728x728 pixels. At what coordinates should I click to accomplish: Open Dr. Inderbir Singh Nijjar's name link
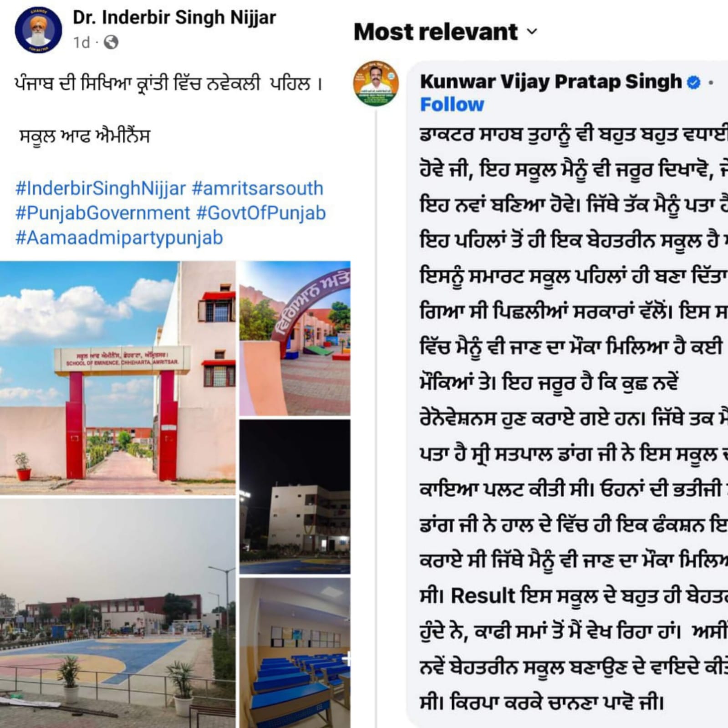tap(174, 18)
